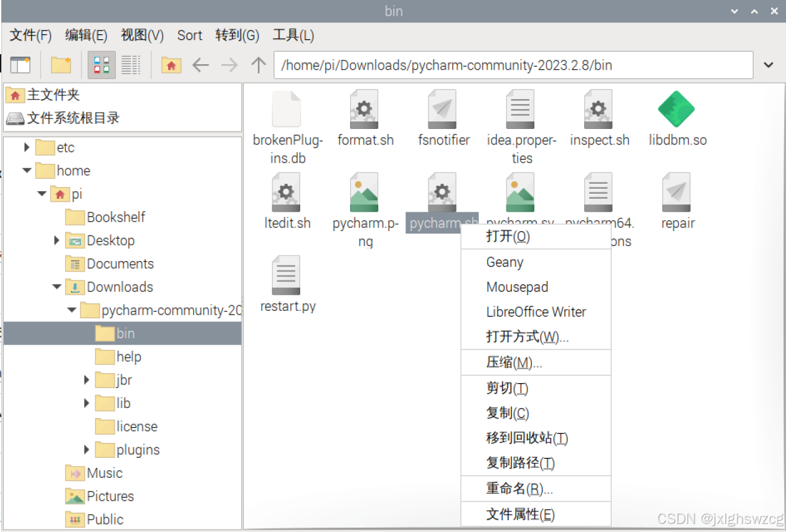
Task: Open the address bar dropdown arrow
Action: point(769,64)
